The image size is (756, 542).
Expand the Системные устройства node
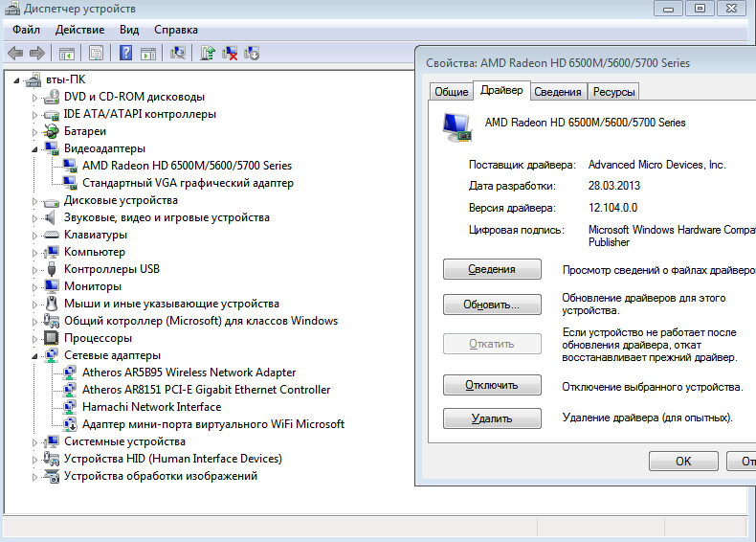point(34,442)
